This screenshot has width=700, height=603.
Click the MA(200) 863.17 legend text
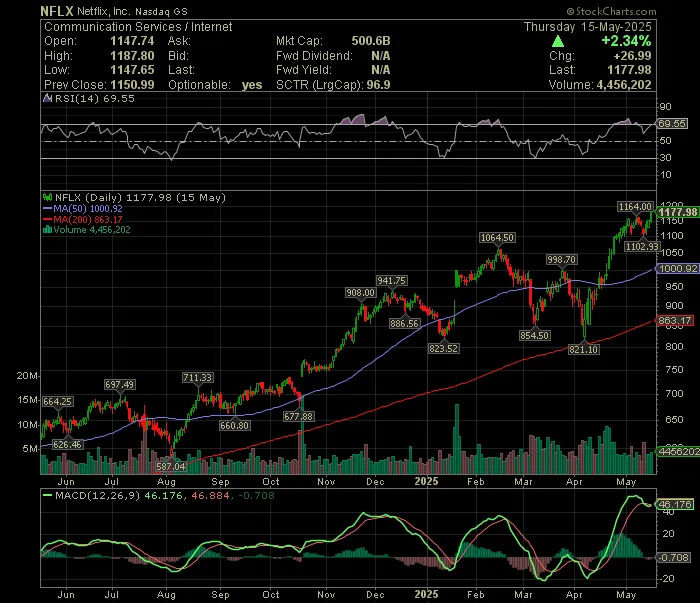click(88, 220)
